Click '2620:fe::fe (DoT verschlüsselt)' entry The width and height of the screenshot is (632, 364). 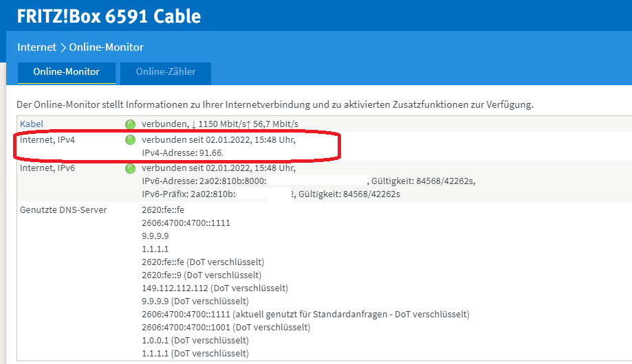pos(203,262)
